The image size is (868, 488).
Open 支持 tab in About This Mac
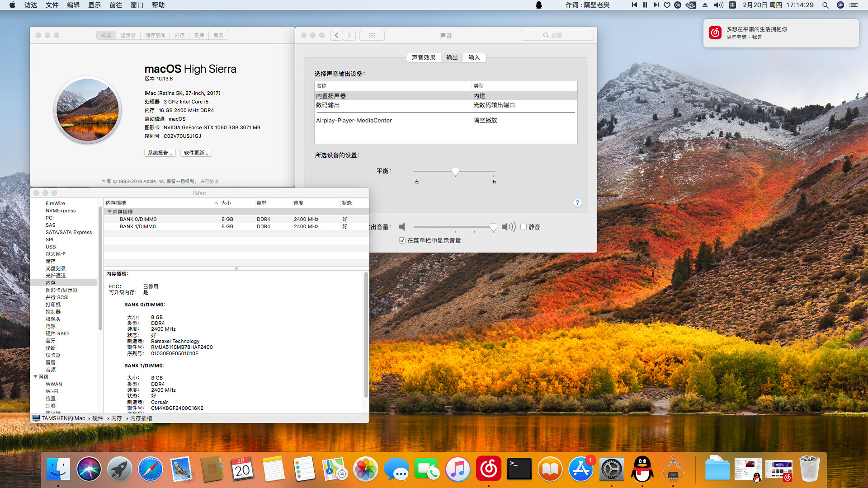(199, 35)
